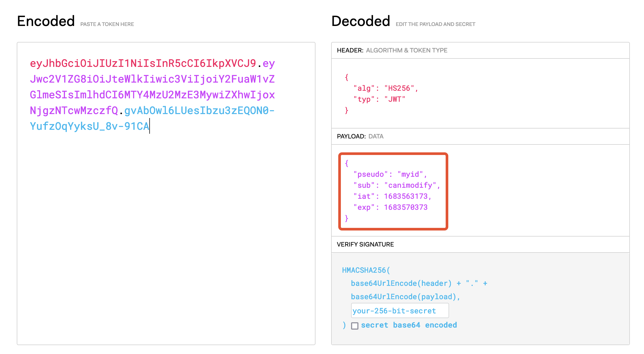Click the PAYLOAD: DATA label
644x354 pixels.
point(360,136)
